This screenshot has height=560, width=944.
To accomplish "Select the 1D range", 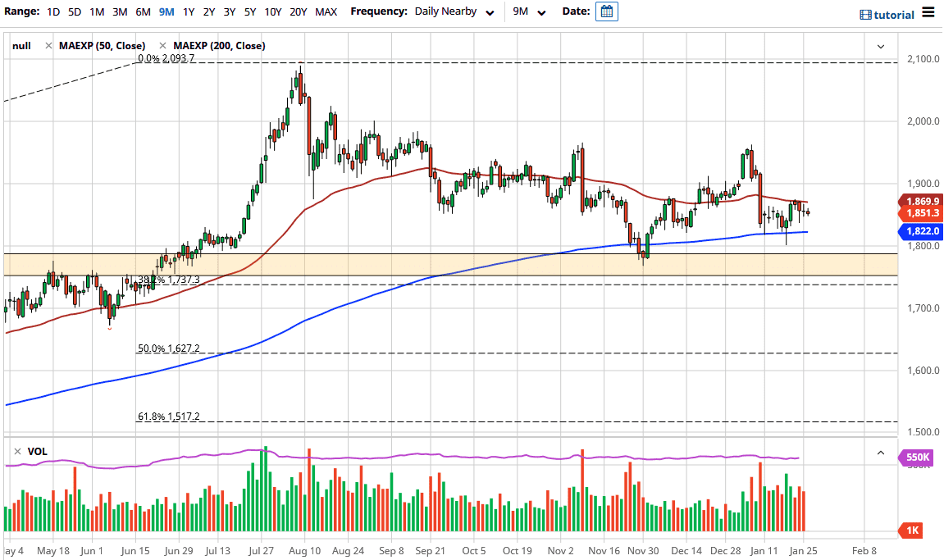I will 53,11.
